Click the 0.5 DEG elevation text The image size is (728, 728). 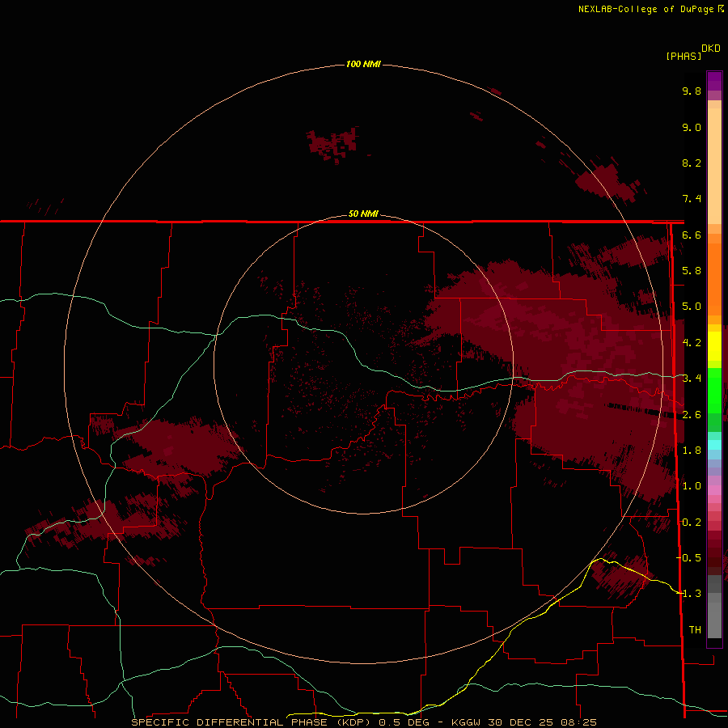tap(404, 722)
